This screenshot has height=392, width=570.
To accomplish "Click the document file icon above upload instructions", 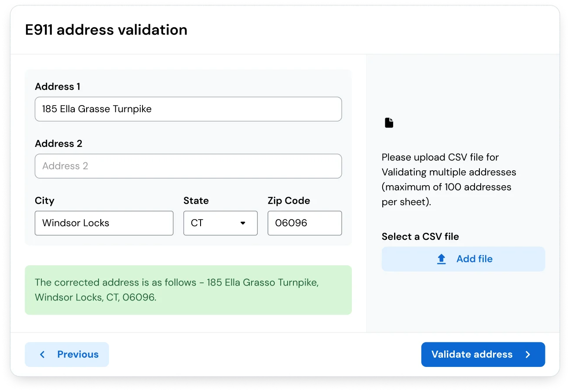I will pos(389,122).
